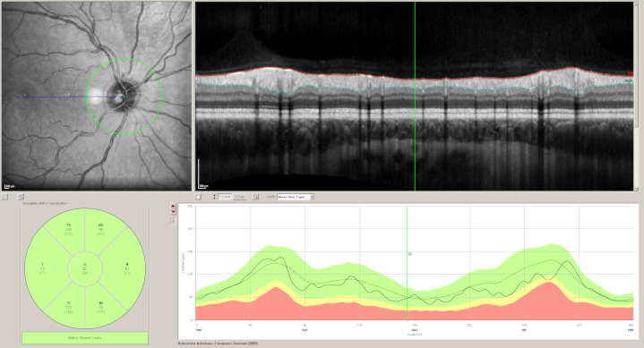644x348 pixels.
Task: Adjust the stepper arrows in the OCT toolbar
Action: (214, 197)
